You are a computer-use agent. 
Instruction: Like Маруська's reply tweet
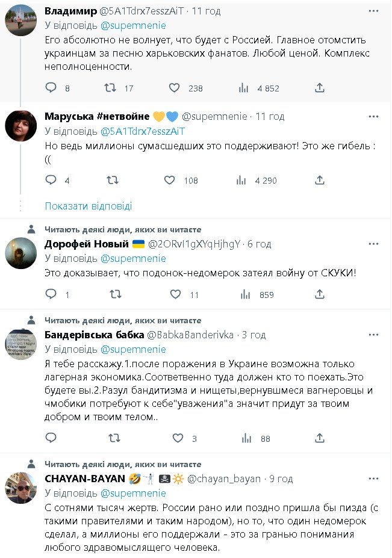pos(170,180)
